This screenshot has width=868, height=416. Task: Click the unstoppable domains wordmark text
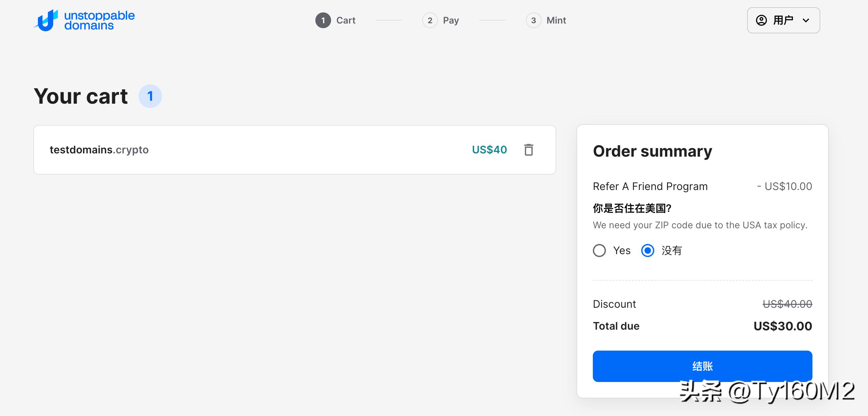[x=99, y=20]
